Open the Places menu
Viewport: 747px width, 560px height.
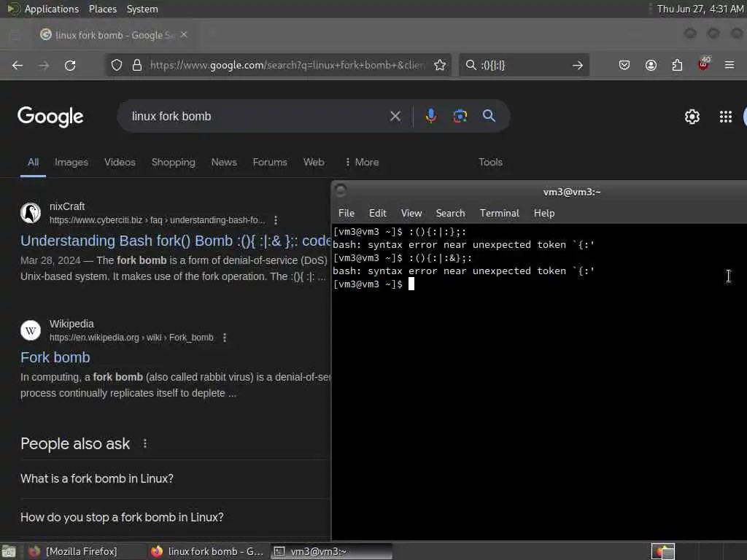[103, 9]
